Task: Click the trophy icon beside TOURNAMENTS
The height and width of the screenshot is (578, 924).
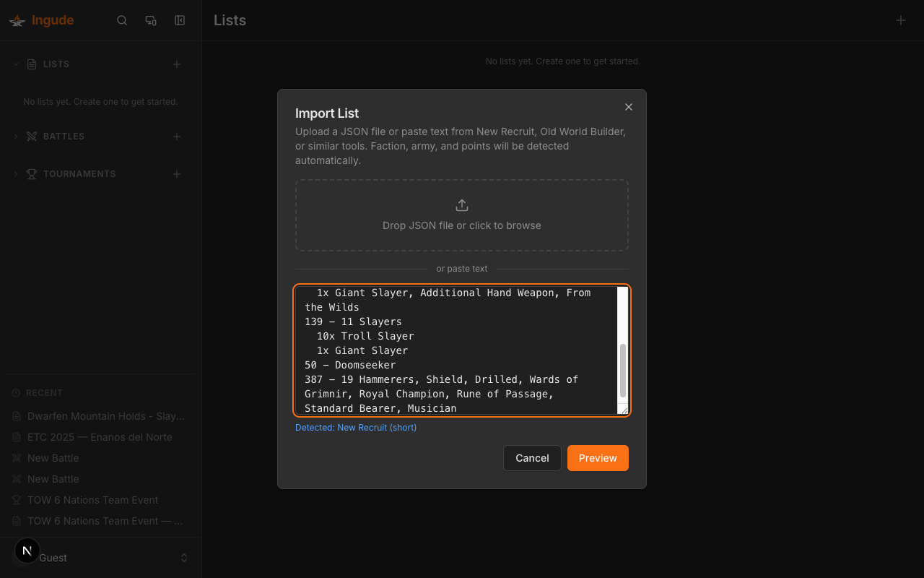Action: click(31, 173)
